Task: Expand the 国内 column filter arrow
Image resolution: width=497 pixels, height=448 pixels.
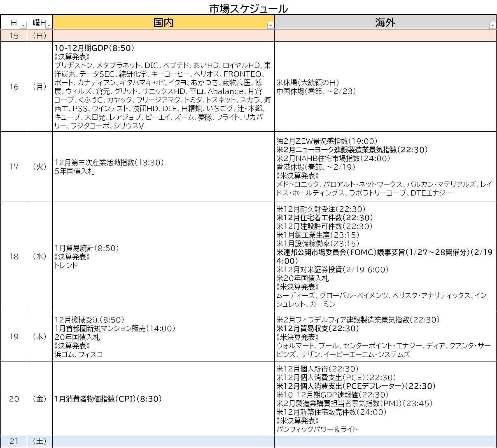Action: click(270, 26)
